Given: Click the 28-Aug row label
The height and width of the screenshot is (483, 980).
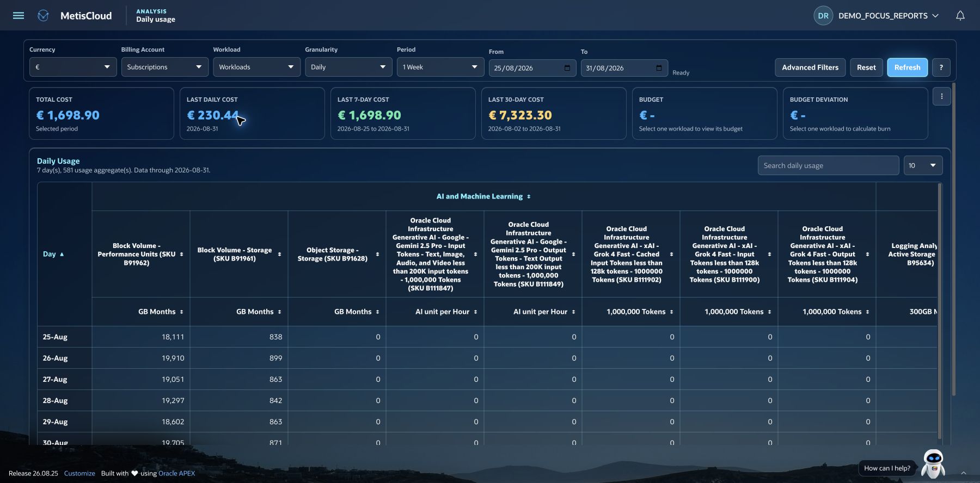Looking at the screenshot, I should 55,400.
